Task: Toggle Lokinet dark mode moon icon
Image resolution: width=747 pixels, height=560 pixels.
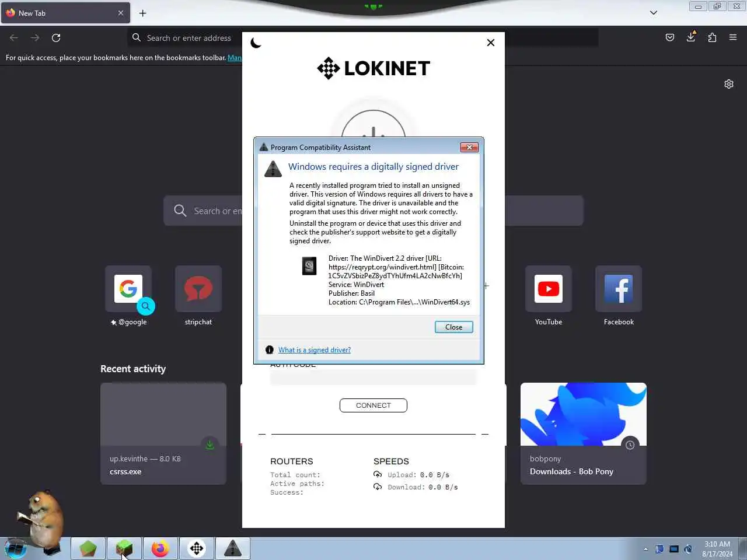Action: (256, 43)
